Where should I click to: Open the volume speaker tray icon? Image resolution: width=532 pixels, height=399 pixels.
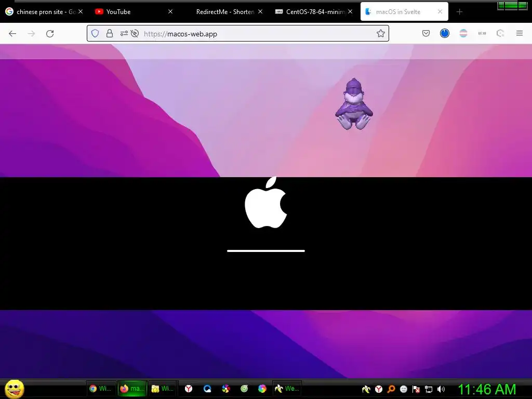click(x=441, y=389)
